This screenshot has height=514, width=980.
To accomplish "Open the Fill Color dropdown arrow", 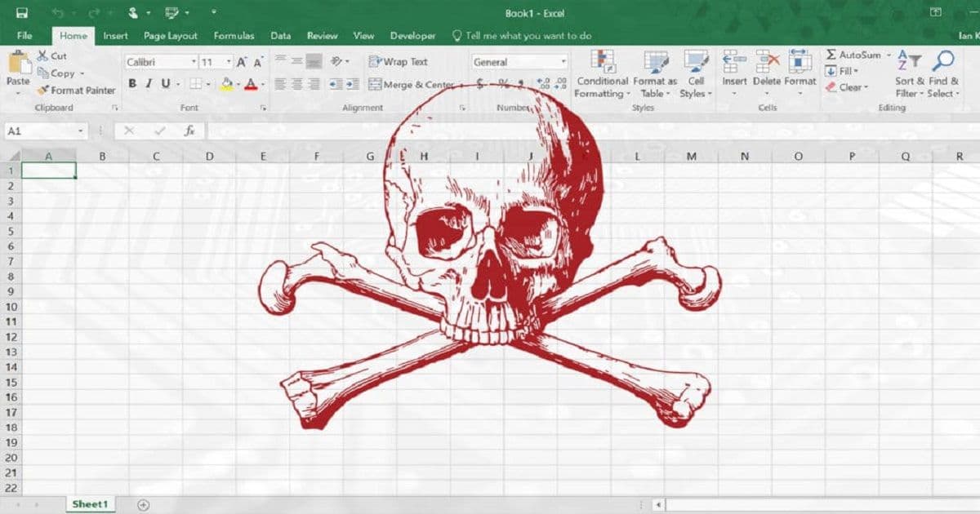I will pos(237,84).
